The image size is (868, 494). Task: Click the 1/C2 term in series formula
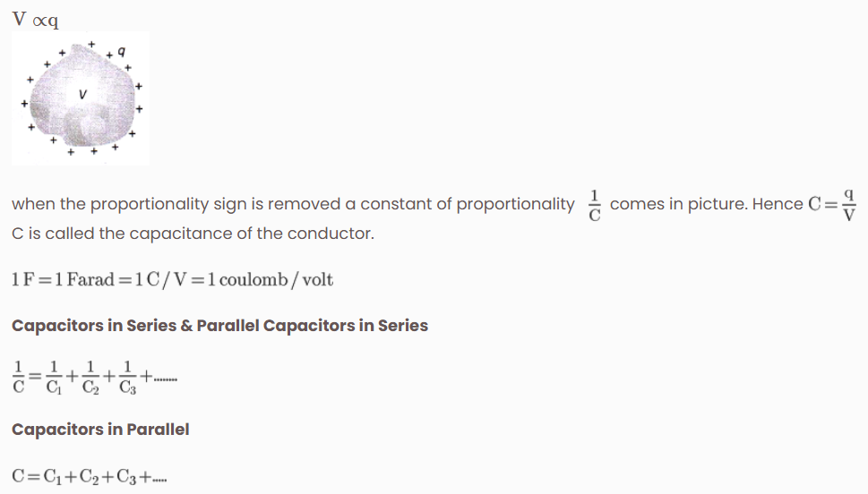click(x=90, y=378)
